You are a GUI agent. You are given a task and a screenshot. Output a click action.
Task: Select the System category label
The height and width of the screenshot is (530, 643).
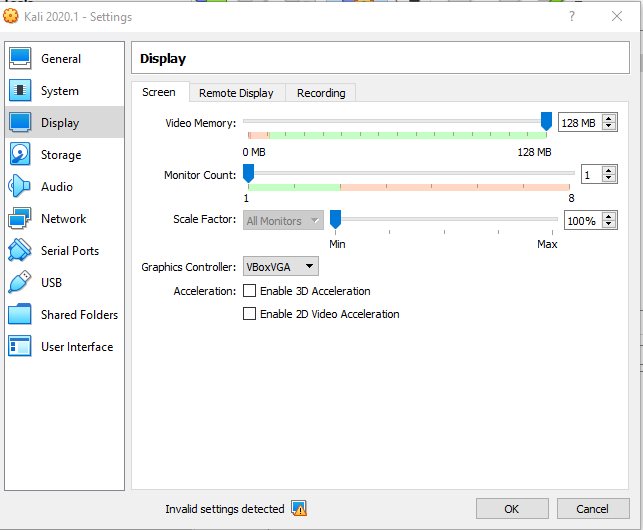60,91
